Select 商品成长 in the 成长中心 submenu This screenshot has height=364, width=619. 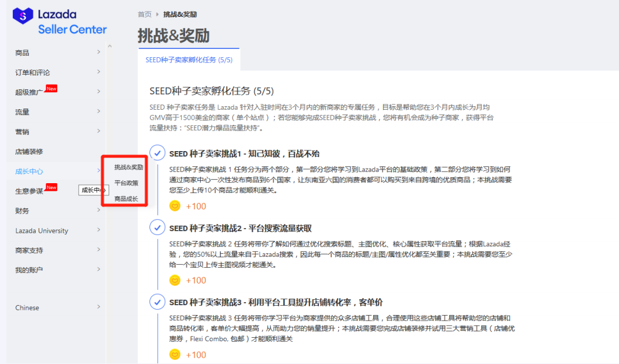pos(126,199)
